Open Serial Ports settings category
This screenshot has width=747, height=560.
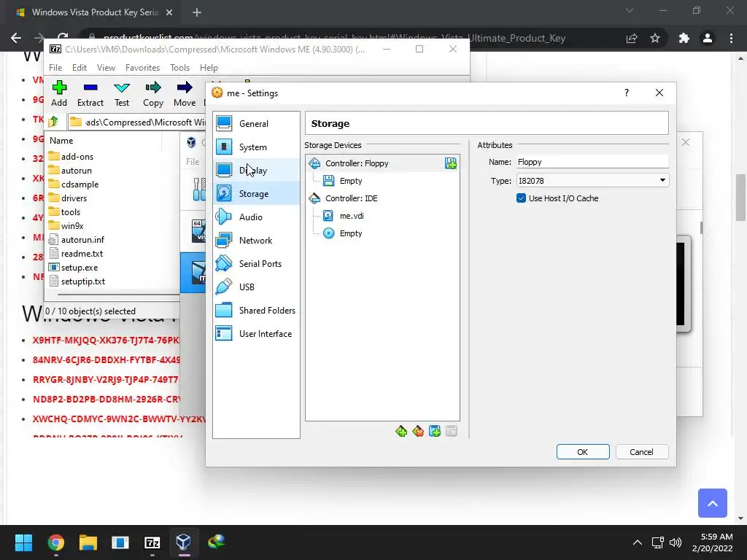(256, 264)
